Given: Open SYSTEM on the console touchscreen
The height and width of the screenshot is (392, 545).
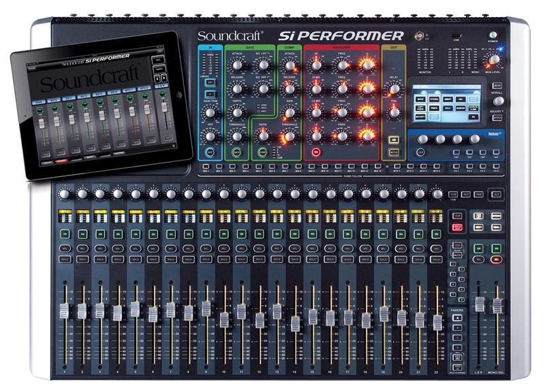Looking at the screenshot, I should tap(434, 99).
